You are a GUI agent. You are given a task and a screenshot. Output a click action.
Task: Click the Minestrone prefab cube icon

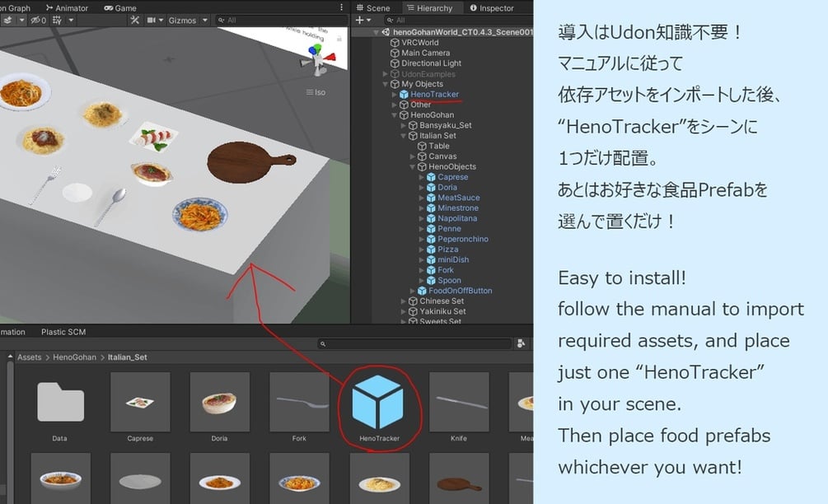click(x=431, y=208)
